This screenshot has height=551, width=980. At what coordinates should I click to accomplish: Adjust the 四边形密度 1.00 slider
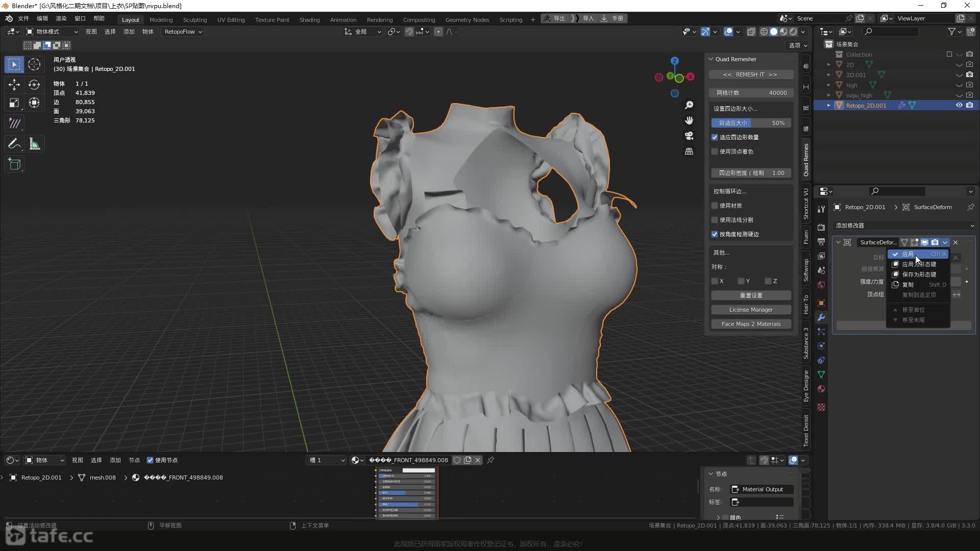(751, 173)
